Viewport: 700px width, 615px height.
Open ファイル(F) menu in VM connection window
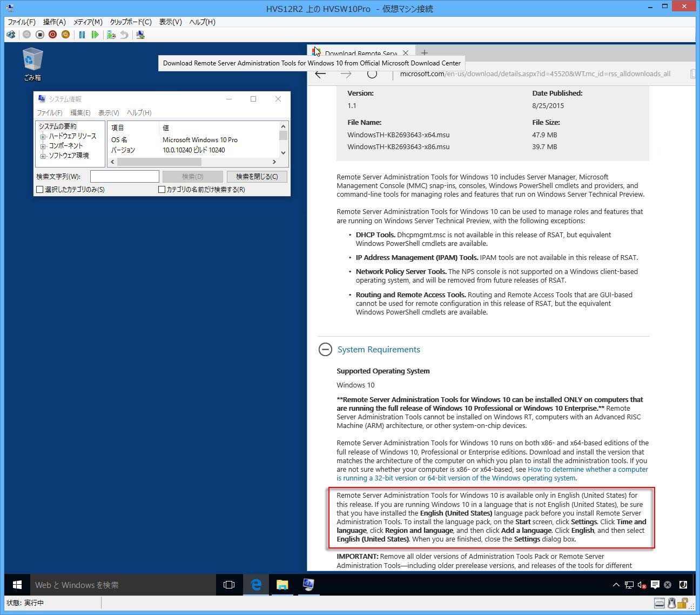pos(22,22)
